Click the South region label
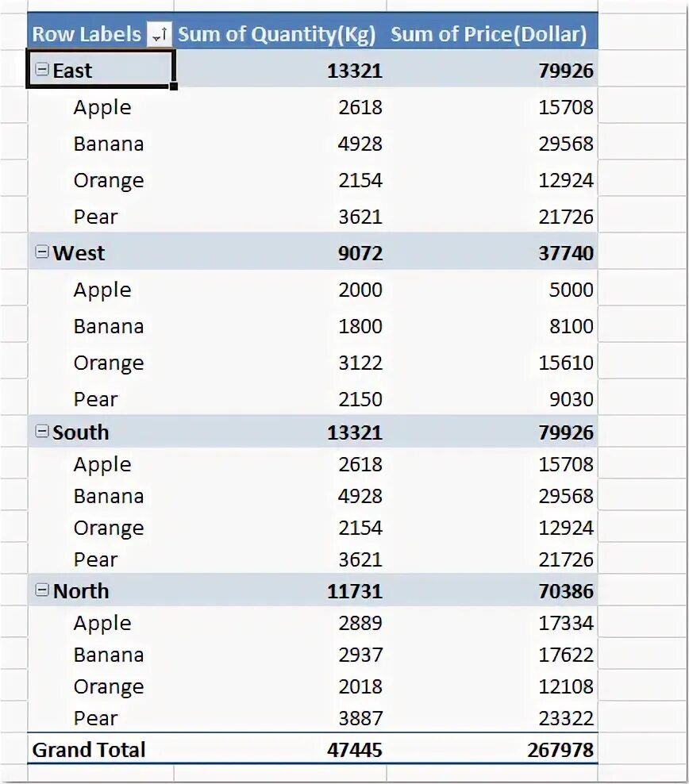Image resolution: width=689 pixels, height=784 pixels. (x=81, y=432)
